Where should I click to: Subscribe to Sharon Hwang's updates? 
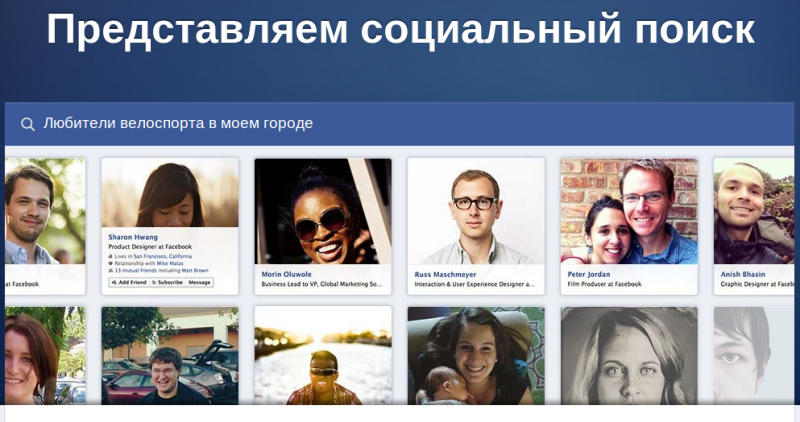pyautogui.click(x=167, y=282)
